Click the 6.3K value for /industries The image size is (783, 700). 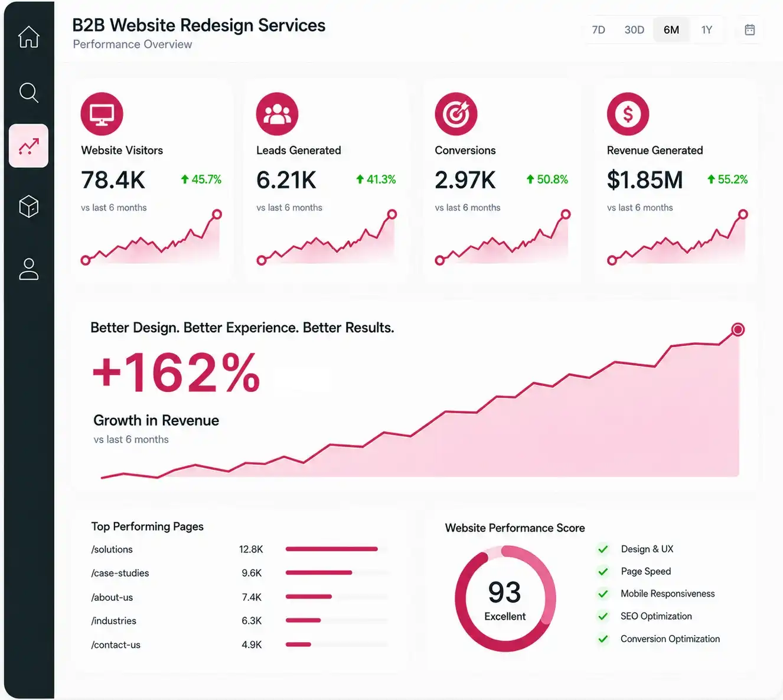pos(252,621)
